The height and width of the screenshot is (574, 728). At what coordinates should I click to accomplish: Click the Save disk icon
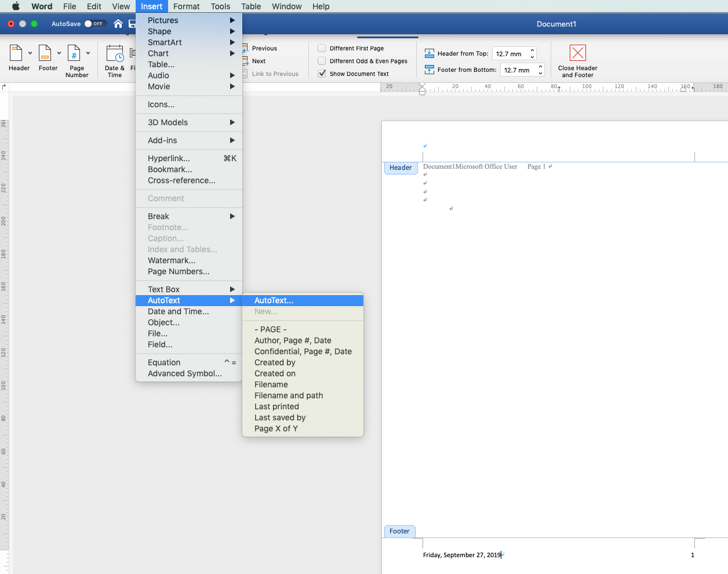(132, 24)
